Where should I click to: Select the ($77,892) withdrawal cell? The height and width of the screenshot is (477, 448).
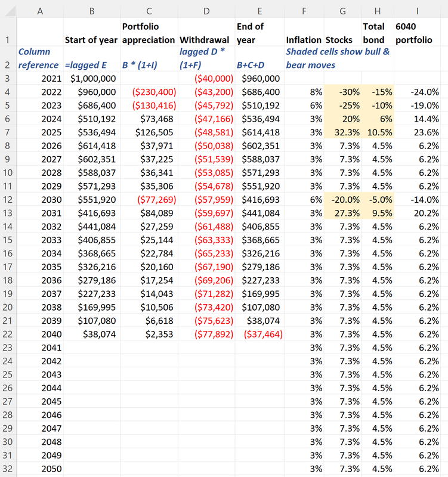[x=206, y=334]
